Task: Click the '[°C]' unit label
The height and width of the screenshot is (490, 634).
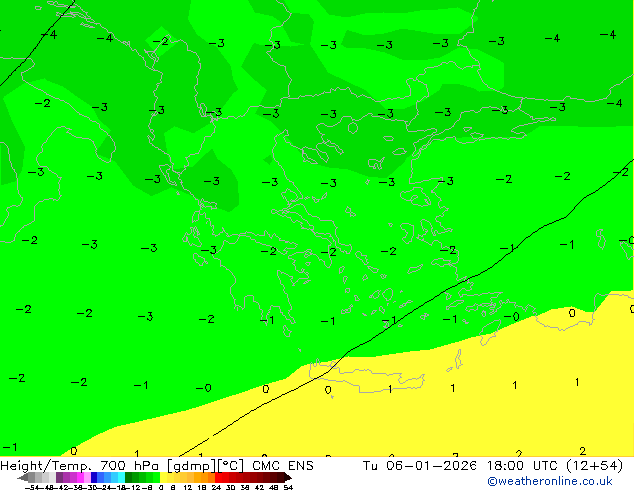Action: [231, 466]
